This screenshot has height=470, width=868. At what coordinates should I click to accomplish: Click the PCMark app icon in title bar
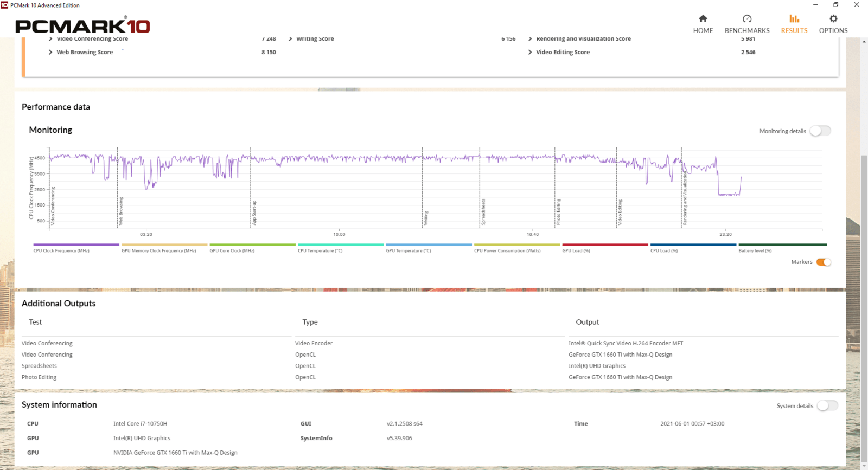pos(5,5)
